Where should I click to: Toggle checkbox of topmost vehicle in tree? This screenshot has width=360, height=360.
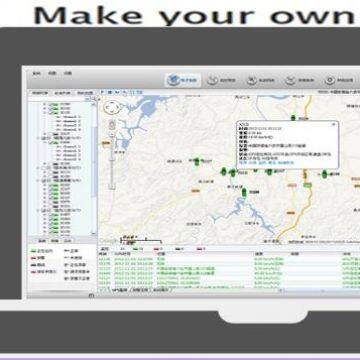51,104
